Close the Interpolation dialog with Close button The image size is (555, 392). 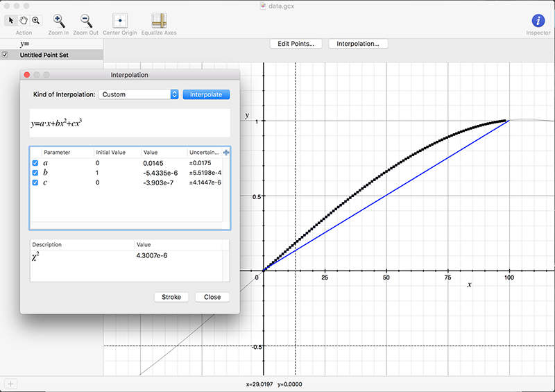pyautogui.click(x=212, y=297)
